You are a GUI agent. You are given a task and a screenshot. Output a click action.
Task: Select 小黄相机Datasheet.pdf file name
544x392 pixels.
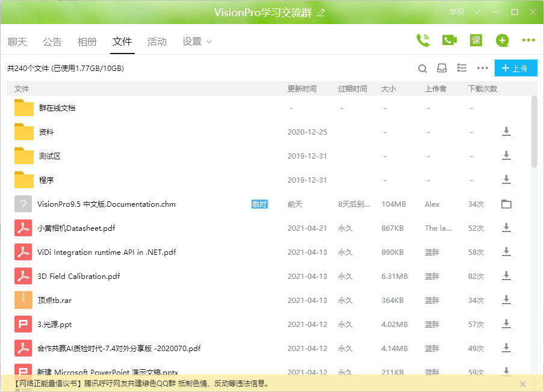(76, 228)
